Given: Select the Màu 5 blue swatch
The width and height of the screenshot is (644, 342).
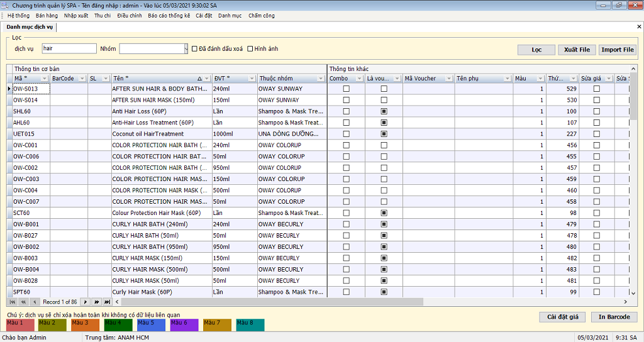Looking at the screenshot, I should (151, 324).
